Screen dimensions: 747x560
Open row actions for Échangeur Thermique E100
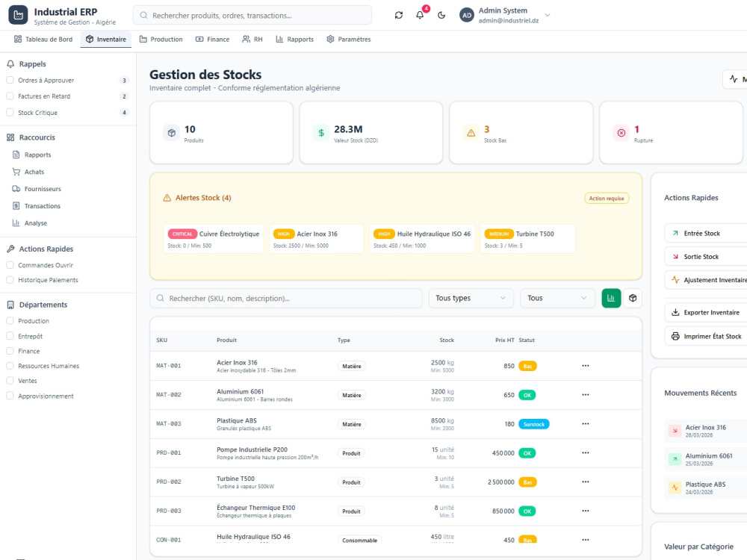click(586, 511)
